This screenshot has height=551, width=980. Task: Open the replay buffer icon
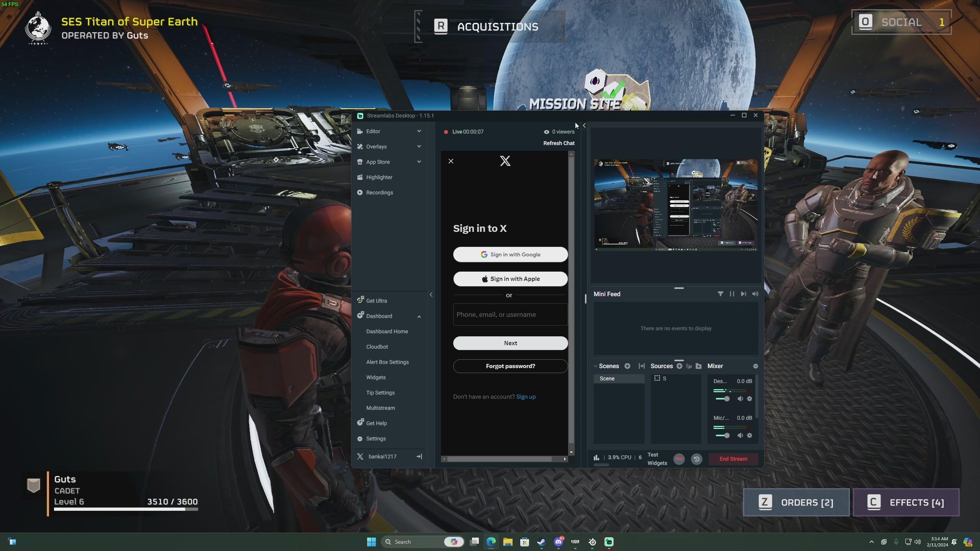pyautogui.click(x=696, y=459)
